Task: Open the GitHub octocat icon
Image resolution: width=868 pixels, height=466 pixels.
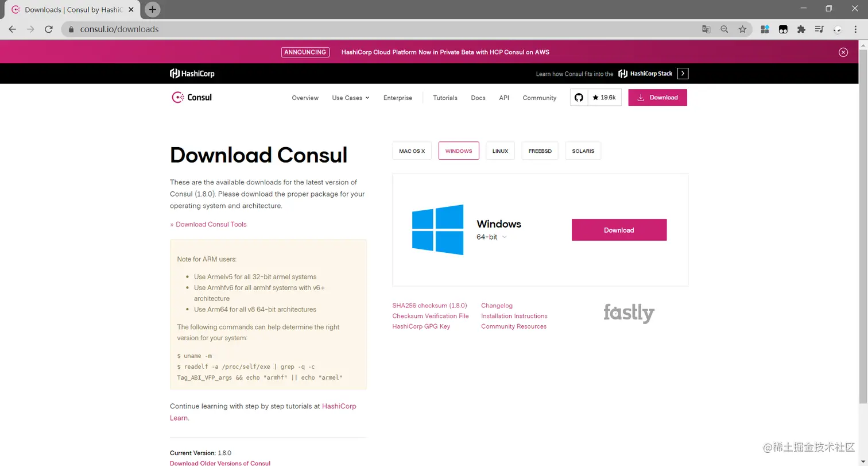Action: (579, 98)
